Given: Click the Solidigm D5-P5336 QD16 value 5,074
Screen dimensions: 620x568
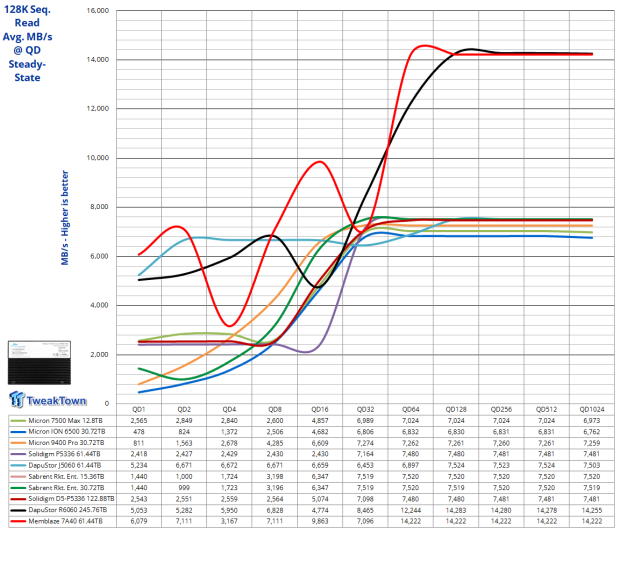Looking at the screenshot, I should click(x=320, y=499).
